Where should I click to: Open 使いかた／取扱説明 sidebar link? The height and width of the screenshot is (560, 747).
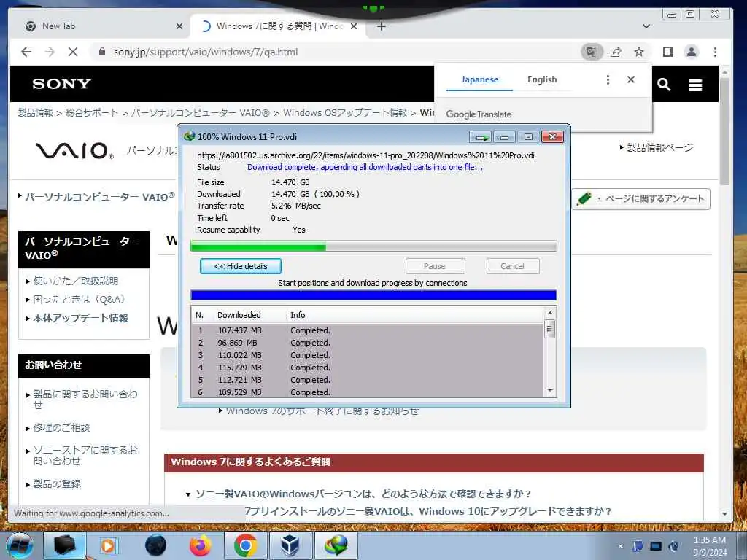tap(75, 281)
